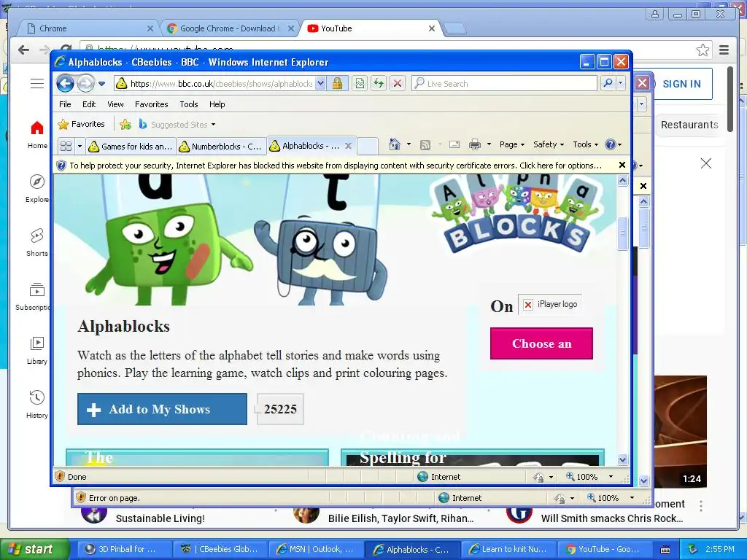The height and width of the screenshot is (560, 747).
Task: Open YouTube - Google taskbar item
Action: point(604,549)
